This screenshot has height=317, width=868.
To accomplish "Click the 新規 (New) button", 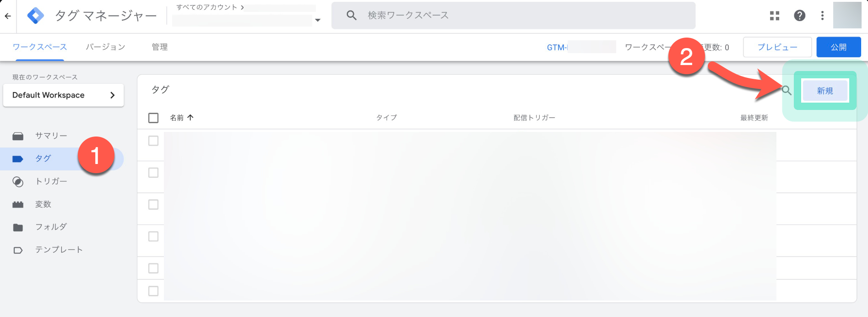I will [x=825, y=90].
